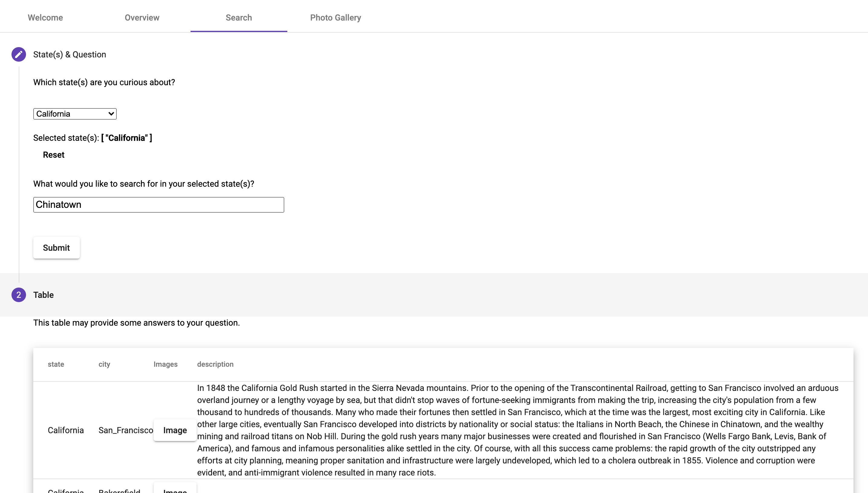Sort the table by the state column header
This screenshot has width=868, height=493.
pyautogui.click(x=56, y=364)
